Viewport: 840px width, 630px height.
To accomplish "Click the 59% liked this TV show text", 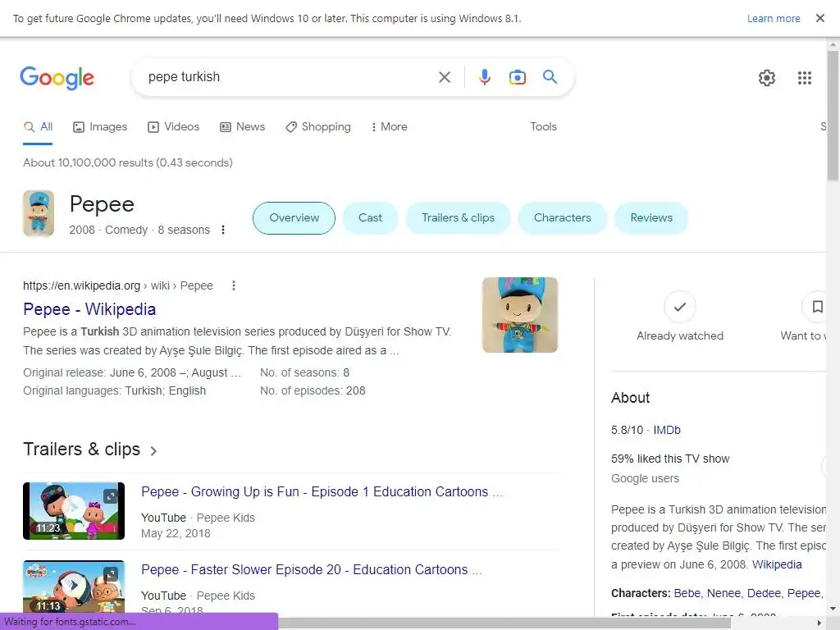I will pos(670,459).
